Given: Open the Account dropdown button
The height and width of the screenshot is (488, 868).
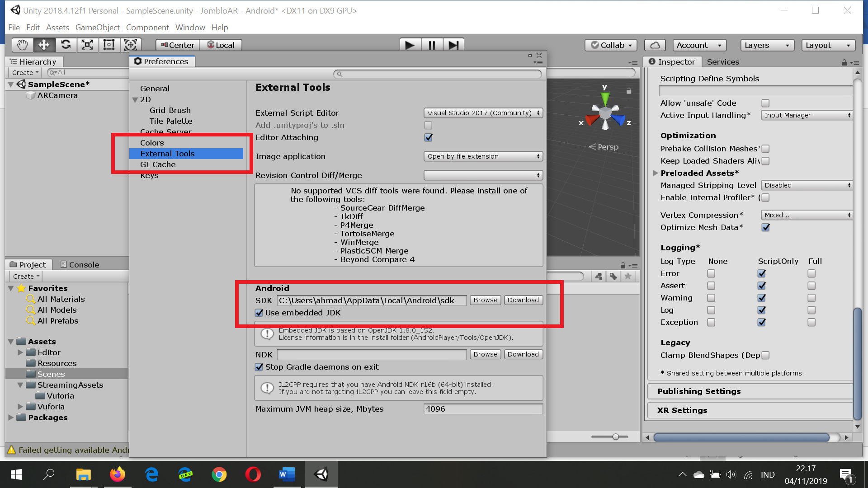Looking at the screenshot, I should (x=699, y=45).
